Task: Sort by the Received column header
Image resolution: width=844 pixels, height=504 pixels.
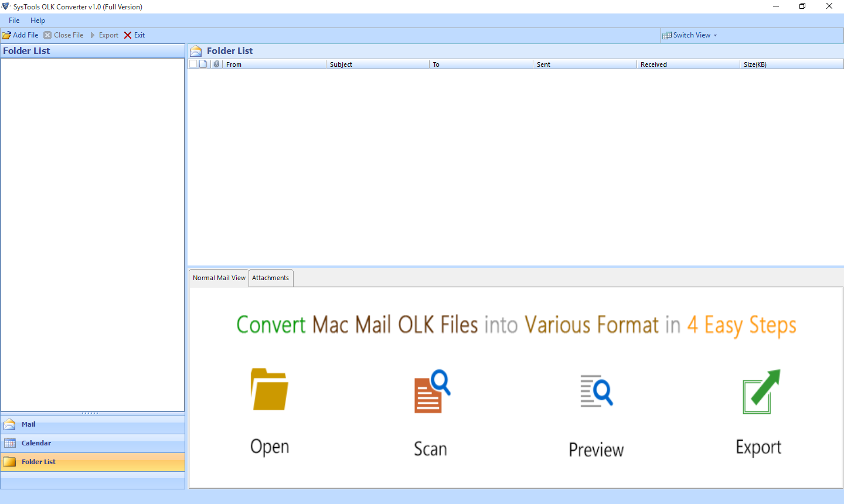Action: (689, 64)
